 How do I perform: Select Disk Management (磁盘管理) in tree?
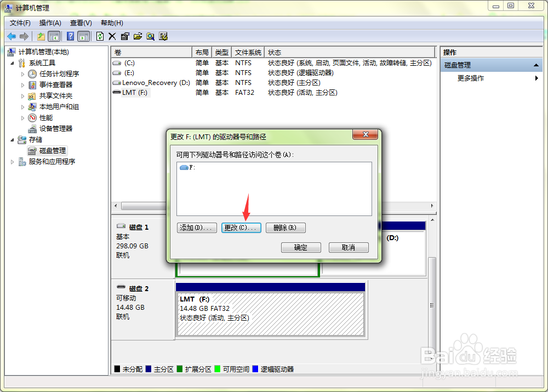coord(53,151)
